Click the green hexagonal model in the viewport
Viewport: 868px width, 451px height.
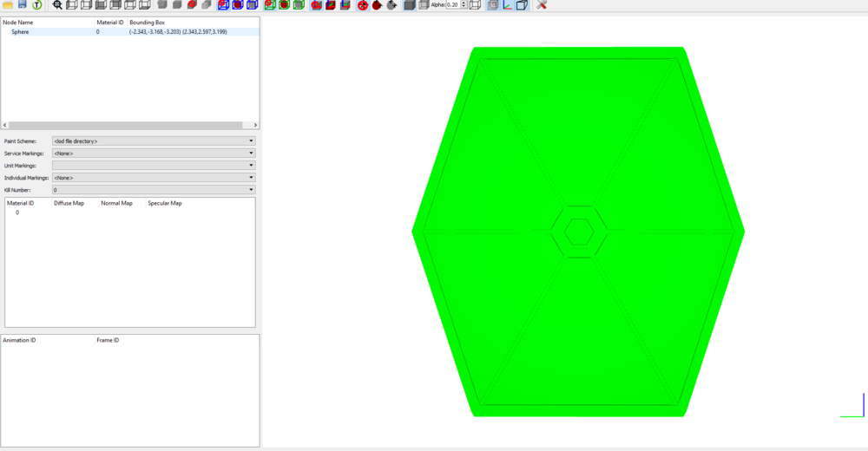point(578,232)
